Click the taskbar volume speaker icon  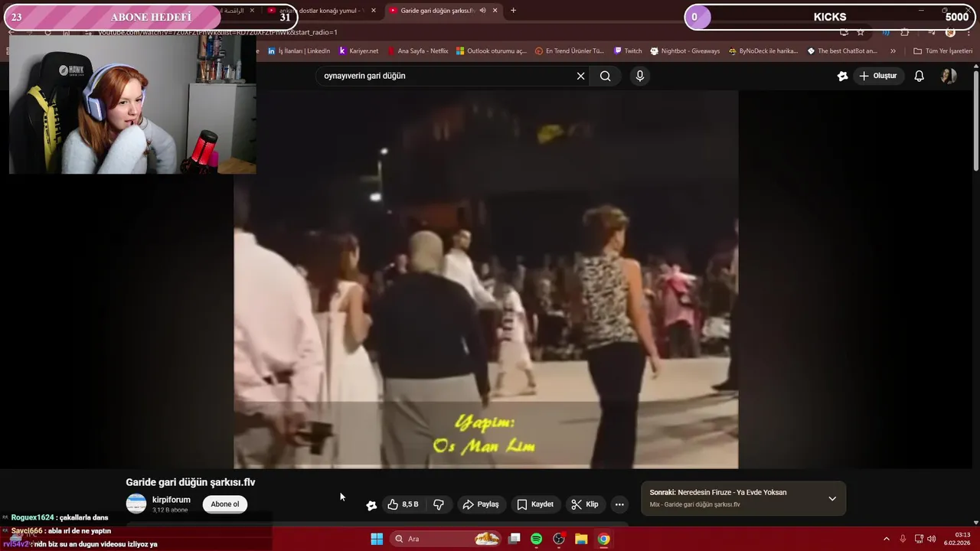coord(932,539)
